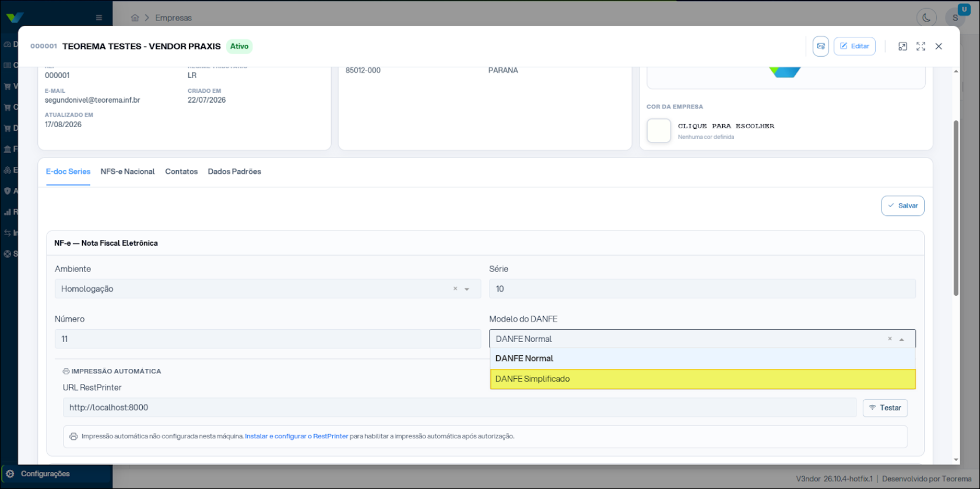Image resolution: width=980 pixels, height=489 pixels.
Task: Switch to dark mode with the moon icon
Action: [926, 18]
